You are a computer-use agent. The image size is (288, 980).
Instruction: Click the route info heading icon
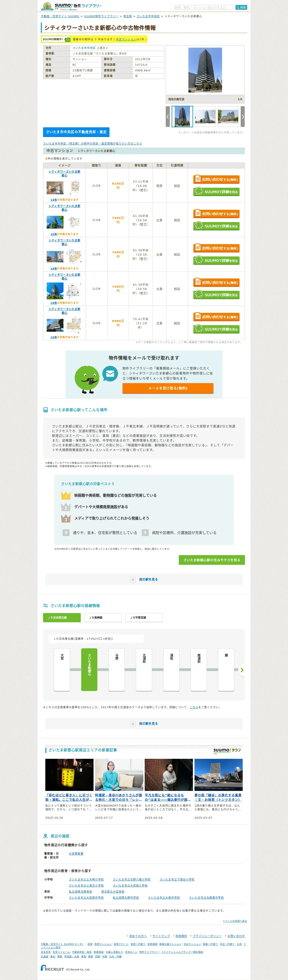click(x=46, y=605)
